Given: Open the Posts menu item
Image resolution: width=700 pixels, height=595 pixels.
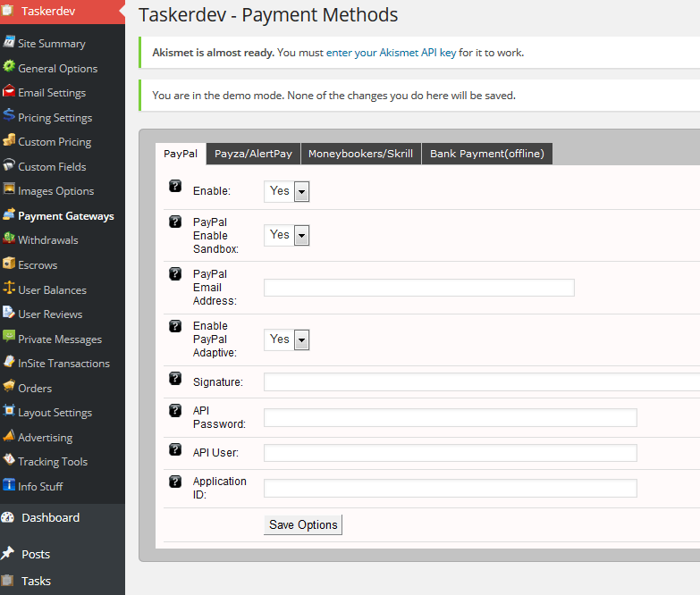Looking at the screenshot, I should pyautogui.click(x=36, y=555).
